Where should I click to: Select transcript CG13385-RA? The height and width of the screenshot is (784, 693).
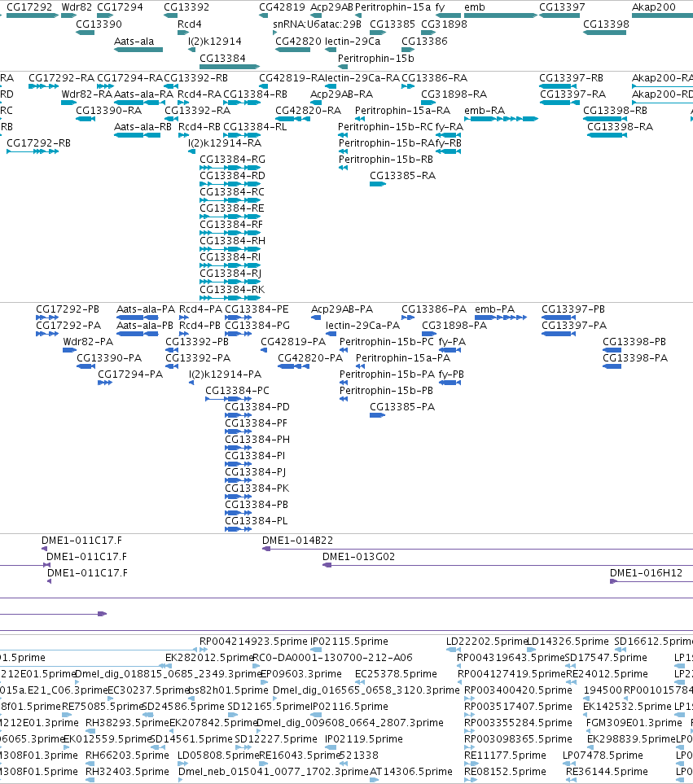click(378, 184)
